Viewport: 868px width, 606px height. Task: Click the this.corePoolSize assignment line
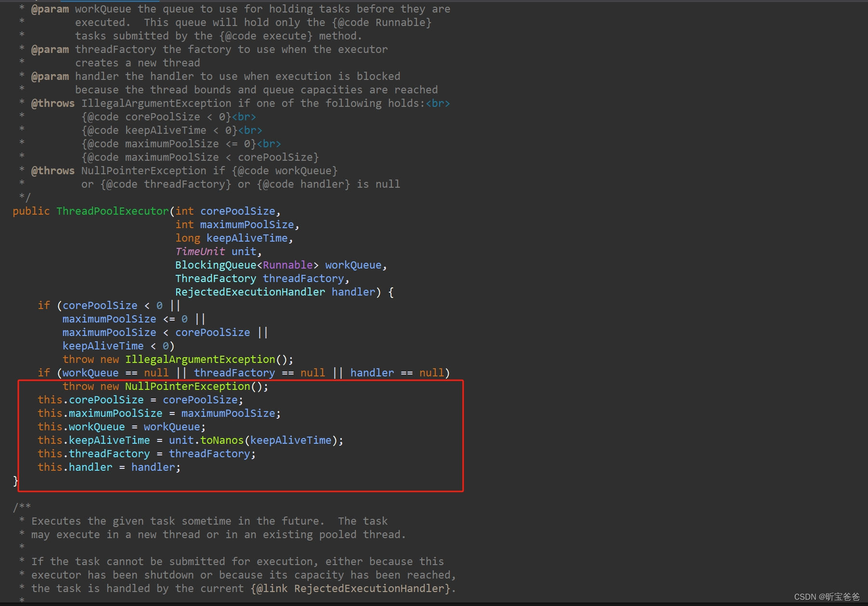[x=141, y=400]
